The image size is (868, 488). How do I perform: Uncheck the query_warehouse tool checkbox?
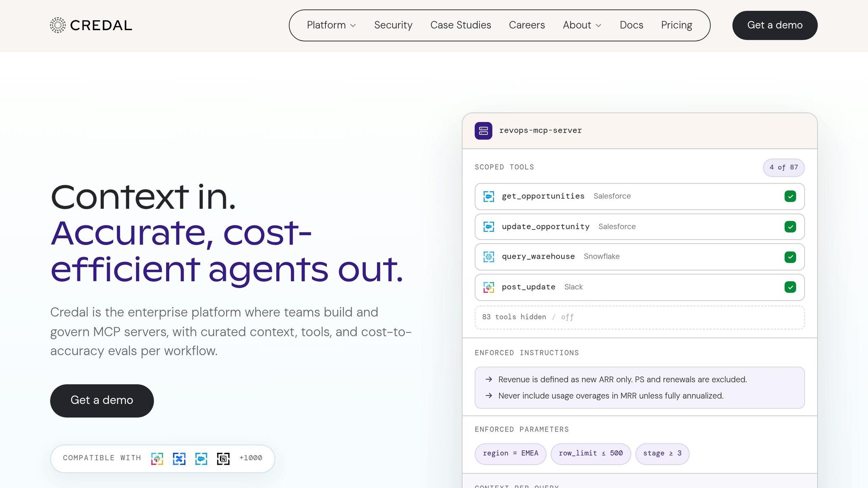coord(790,257)
